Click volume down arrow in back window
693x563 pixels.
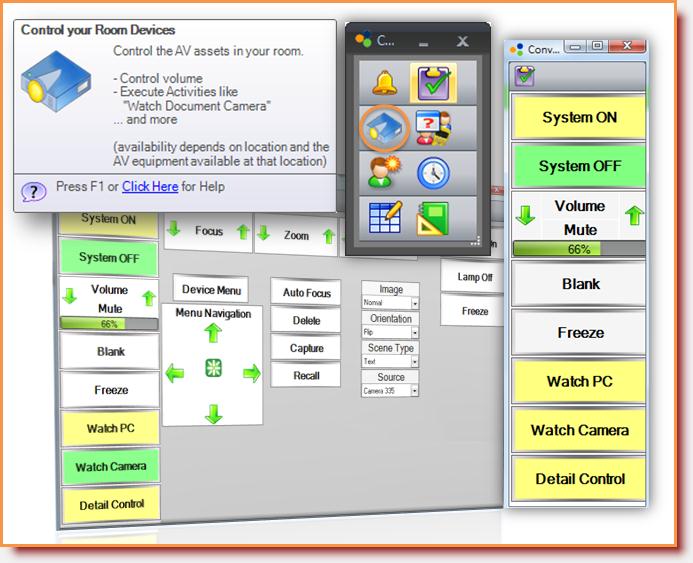click(x=69, y=296)
